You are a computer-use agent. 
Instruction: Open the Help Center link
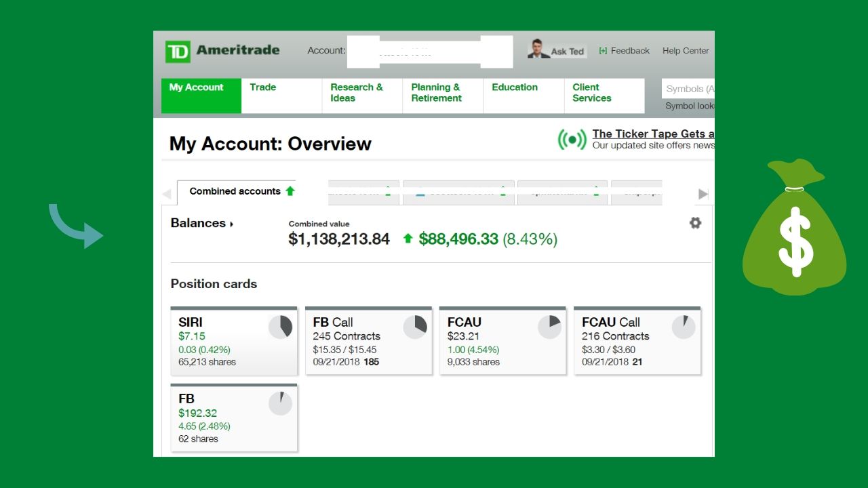pos(686,51)
